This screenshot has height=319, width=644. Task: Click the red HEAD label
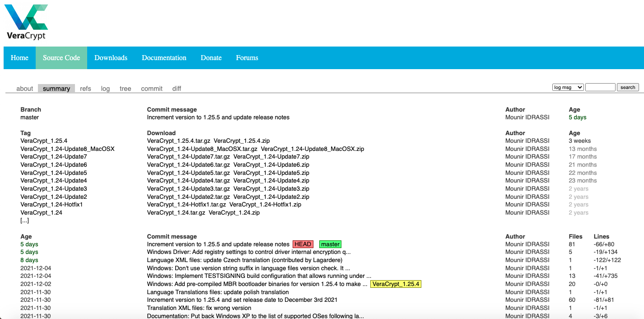[x=303, y=244]
